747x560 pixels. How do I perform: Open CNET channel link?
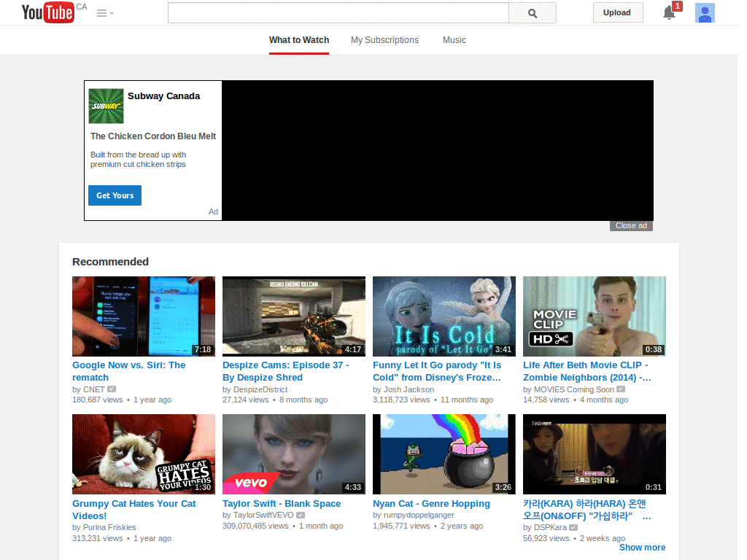pyautogui.click(x=93, y=389)
